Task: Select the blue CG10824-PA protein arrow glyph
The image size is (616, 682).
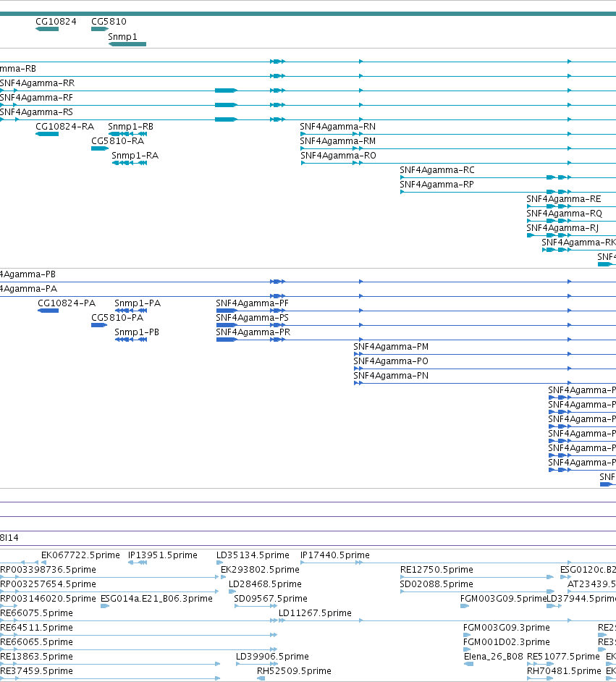Action: [x=48, y=311]
